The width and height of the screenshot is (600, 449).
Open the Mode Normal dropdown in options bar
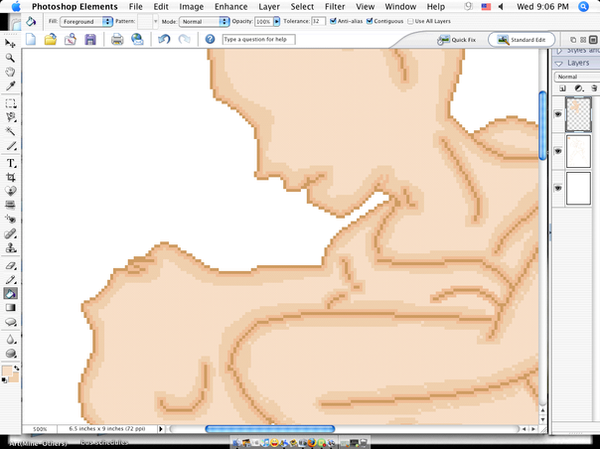click(x=204, y=21)
